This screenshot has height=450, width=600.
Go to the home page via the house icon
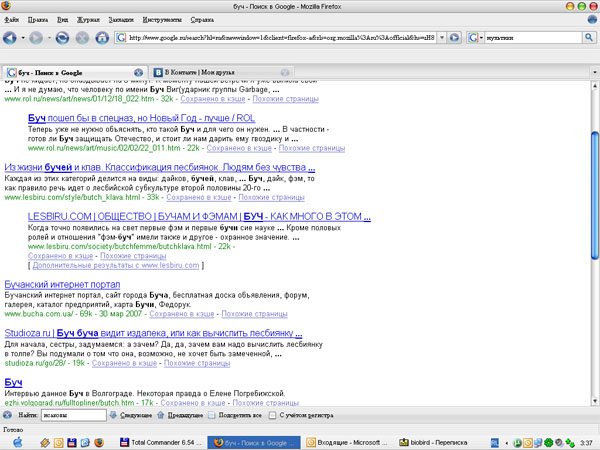coord(102,38)
